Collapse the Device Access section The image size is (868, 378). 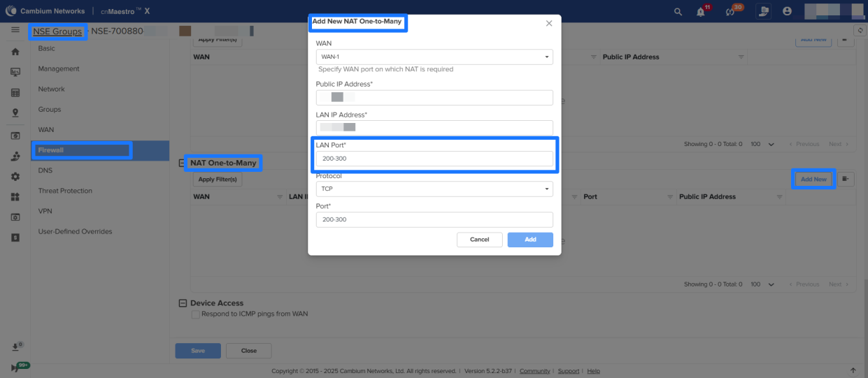click(183, 303)
